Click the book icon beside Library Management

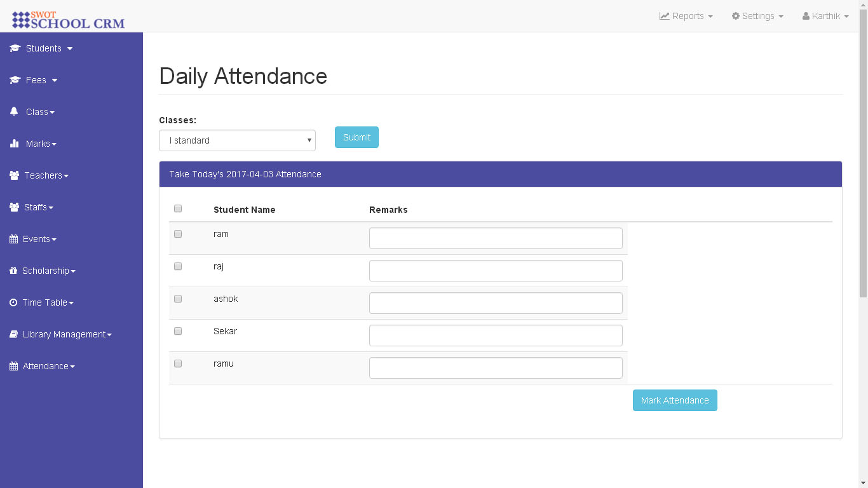13,334
